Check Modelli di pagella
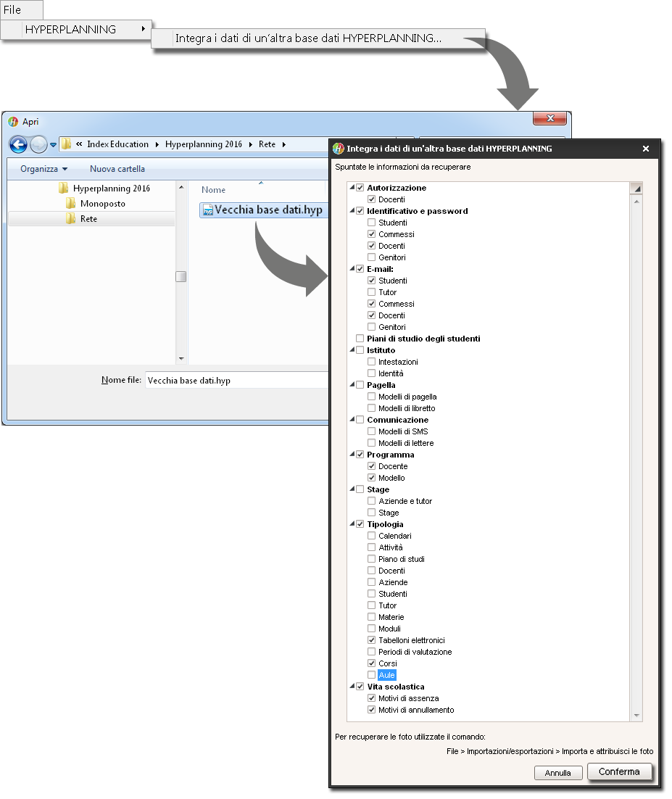 (371, 397)
